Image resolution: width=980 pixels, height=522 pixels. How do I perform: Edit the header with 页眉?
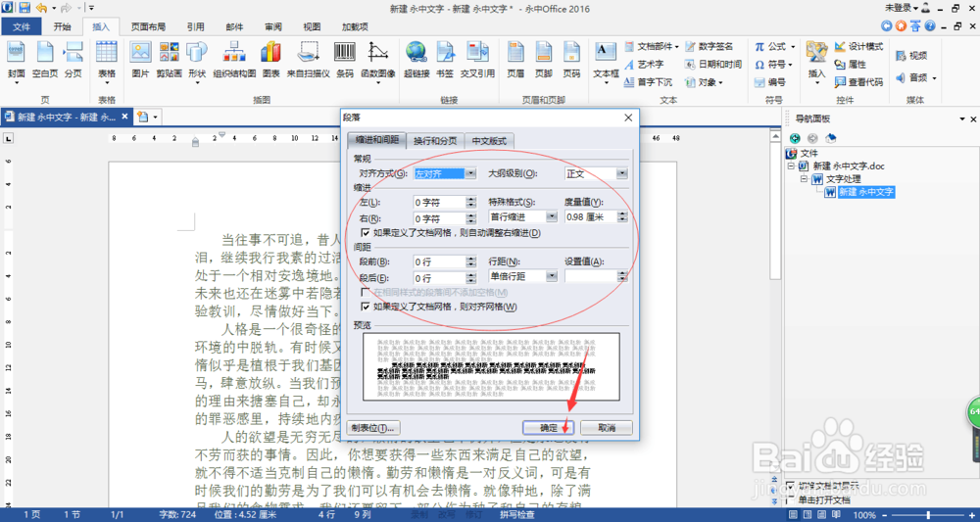515,61
